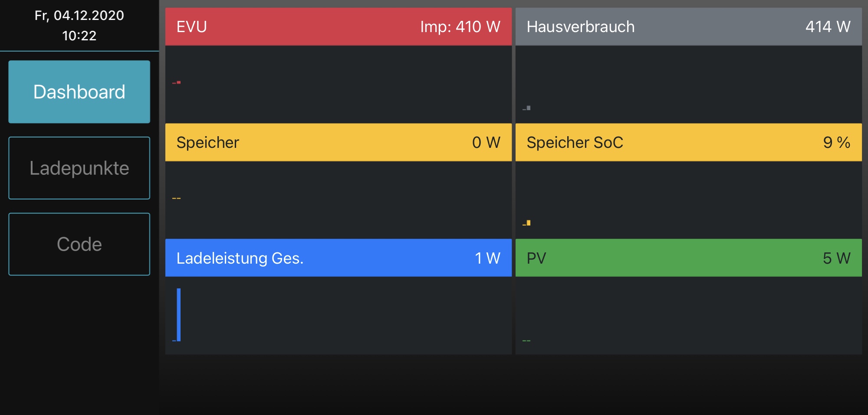Screen dimensions: 868x415
Task: Click the 414 W Hausverbrauch value
Action: pos(828,27)
